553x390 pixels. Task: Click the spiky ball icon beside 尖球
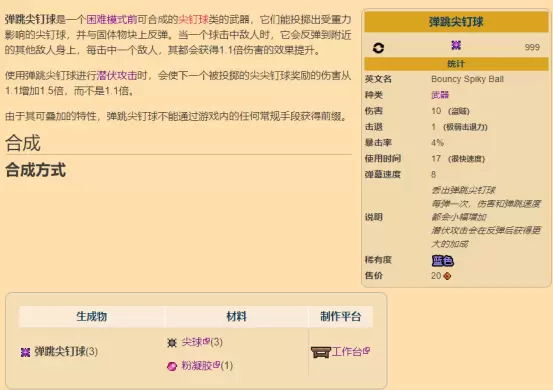coord(172,342)
